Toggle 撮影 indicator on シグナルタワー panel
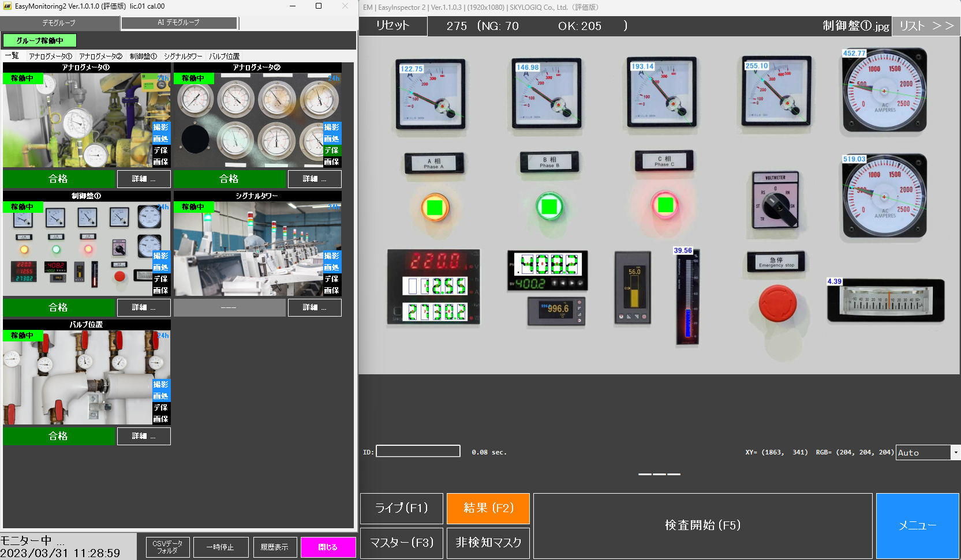 pyautogui.click(x=332, y=256)
